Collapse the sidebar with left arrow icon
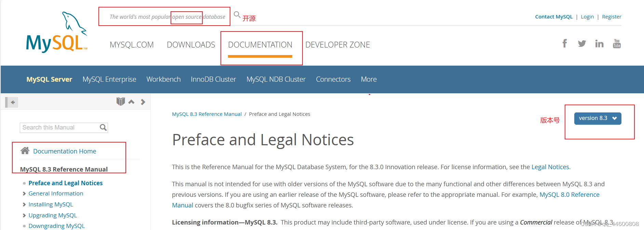The width and height of the screenshot is (644, 230). tap(12, 102)
